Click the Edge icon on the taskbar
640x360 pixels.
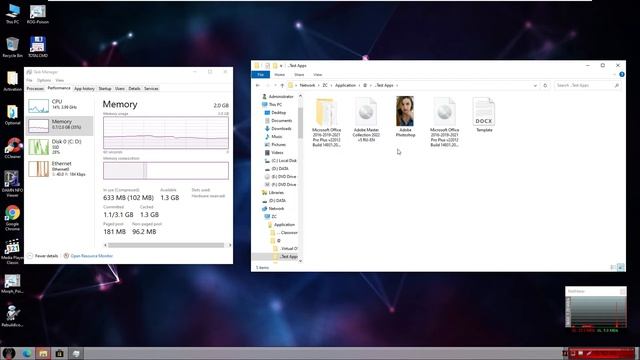tap(27, 353)
